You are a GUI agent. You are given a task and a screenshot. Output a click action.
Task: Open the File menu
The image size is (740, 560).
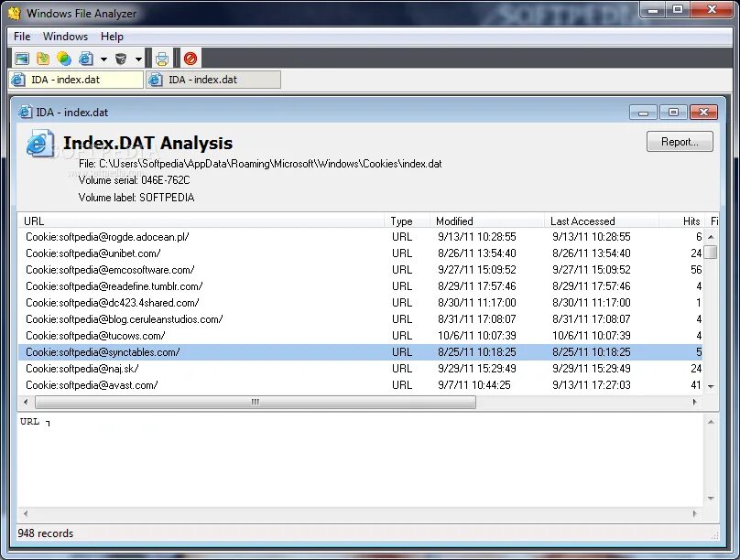(x=22, y=37)
